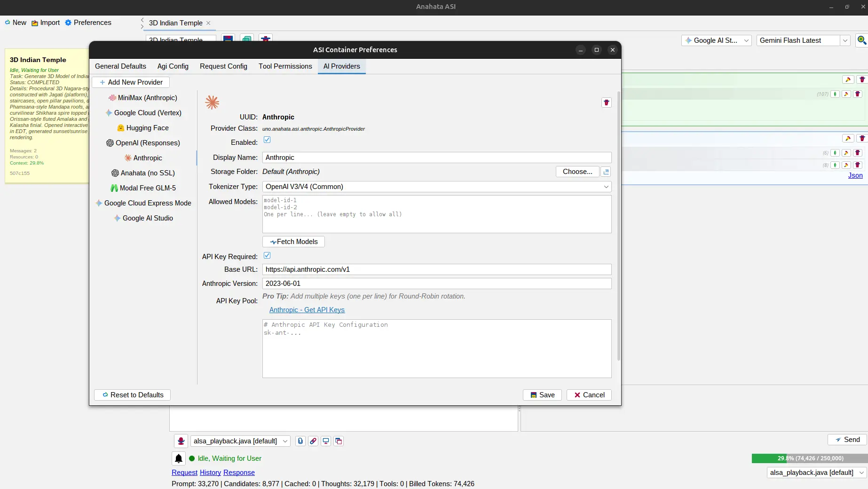The width and height of the screenshot is (868, 489).
Task: Click the prune pin icon in (8) row
Action: (x=846, y=165)
